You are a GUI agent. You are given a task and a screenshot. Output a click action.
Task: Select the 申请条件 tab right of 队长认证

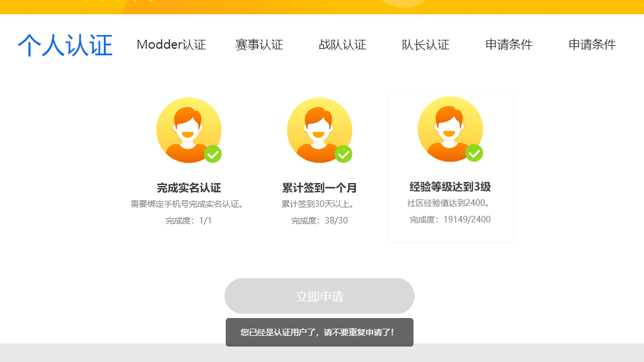pos(509,45)
